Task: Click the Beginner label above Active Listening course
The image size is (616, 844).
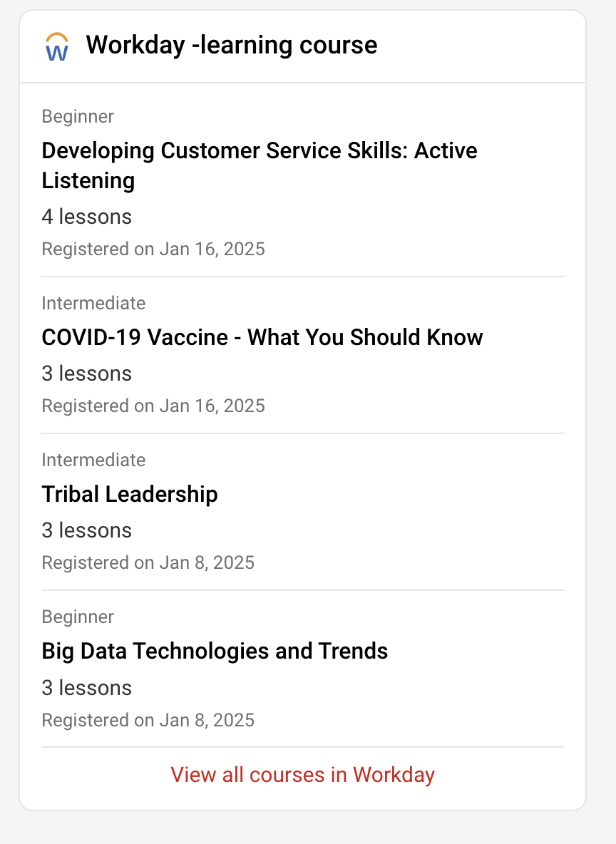Action: pyautogui.click(x=78, y=116)
